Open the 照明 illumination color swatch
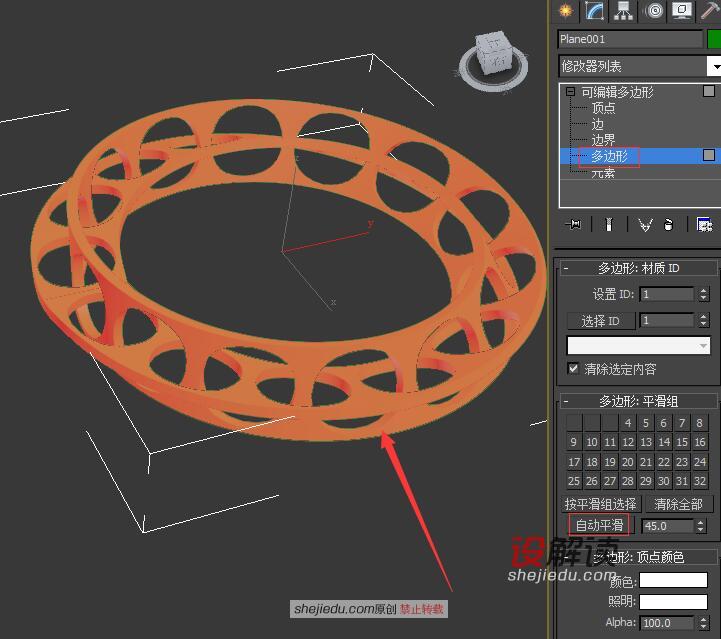The width and height of the screenshot is (721, 639). [673, 601]
